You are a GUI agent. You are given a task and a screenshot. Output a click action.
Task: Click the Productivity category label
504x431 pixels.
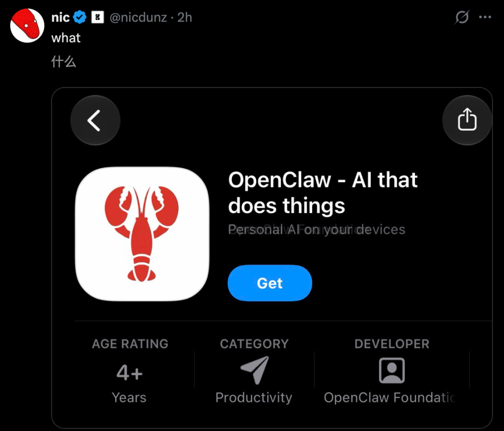253,397
